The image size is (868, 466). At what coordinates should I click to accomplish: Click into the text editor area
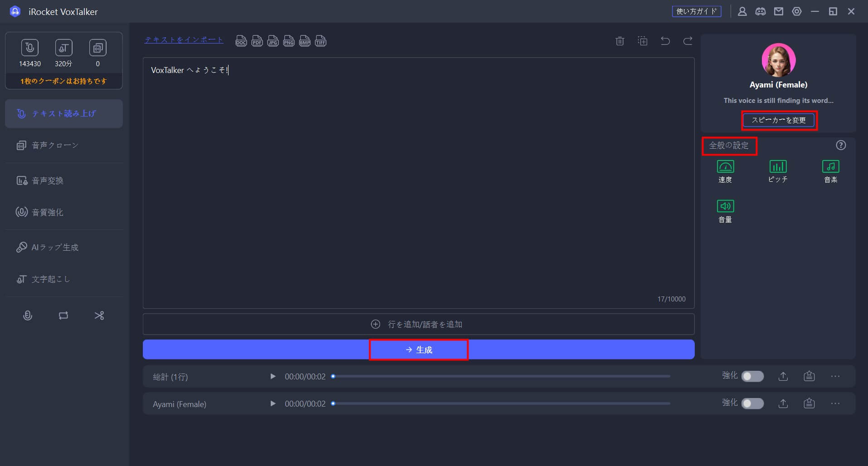pos(419,183)
